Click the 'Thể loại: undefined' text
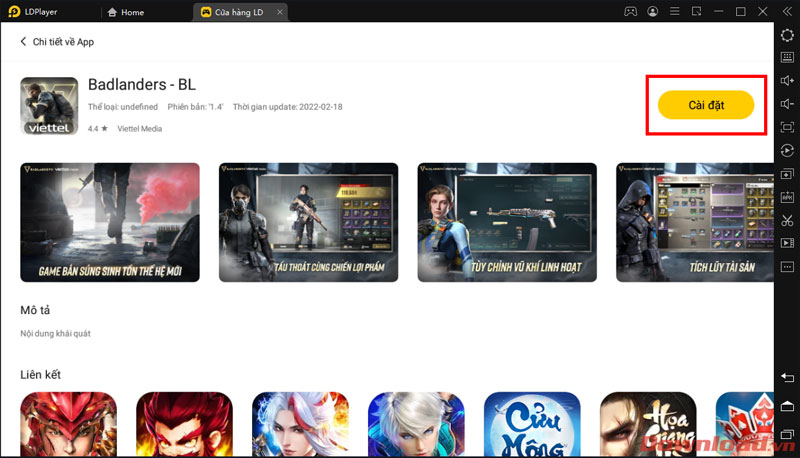 pyautogui.click(x=122, y=107)
